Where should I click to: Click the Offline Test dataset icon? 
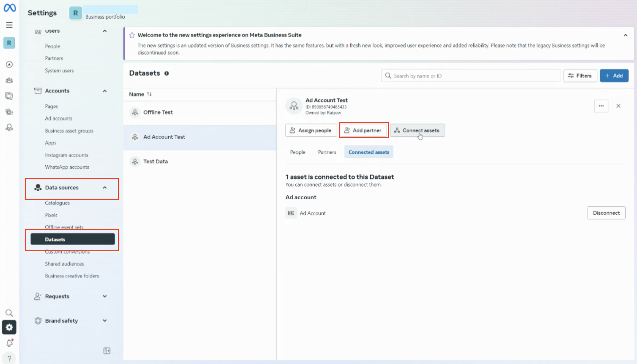point(135,112)
